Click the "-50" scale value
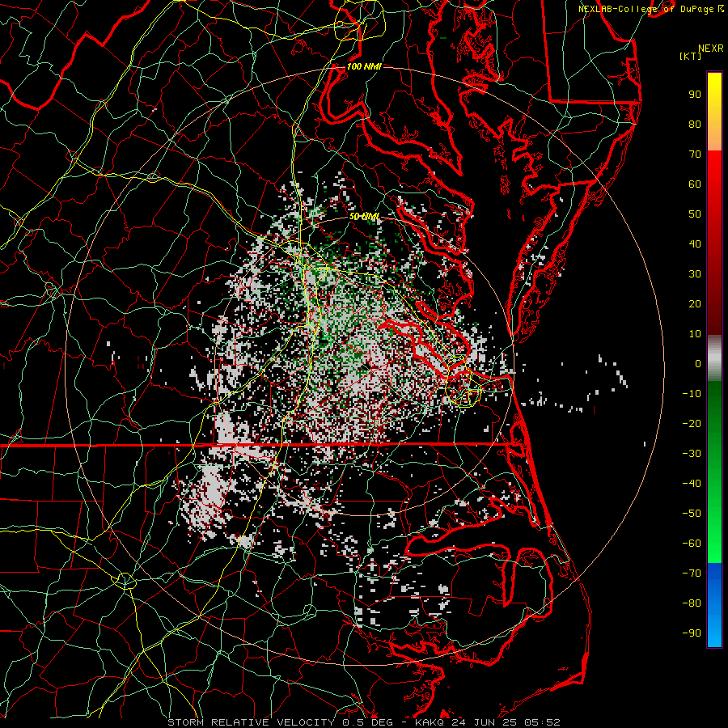This screenshot has height=728, width=728. (692, 514)
